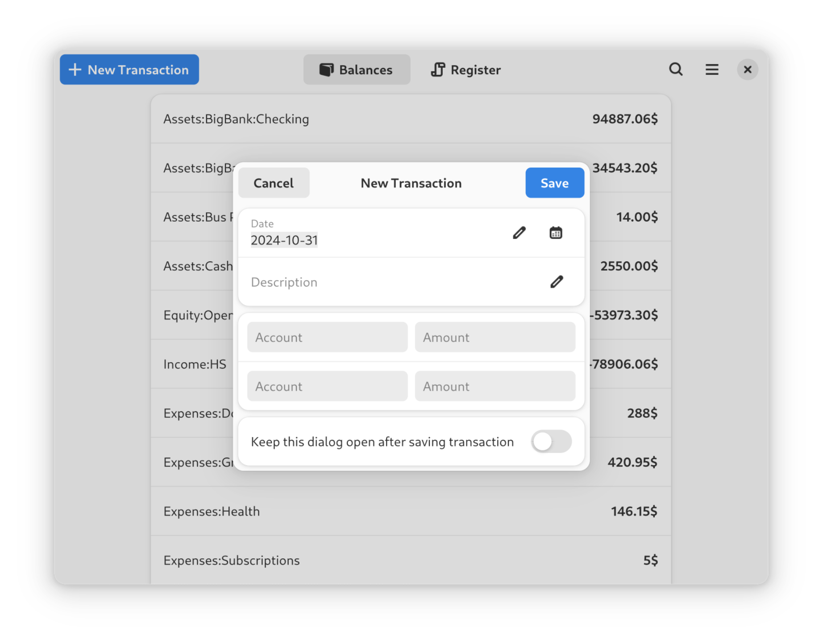Cancel the New Transaction dialog
The image size is (823, 644).
pyautogui.click(x=274, y=182)
